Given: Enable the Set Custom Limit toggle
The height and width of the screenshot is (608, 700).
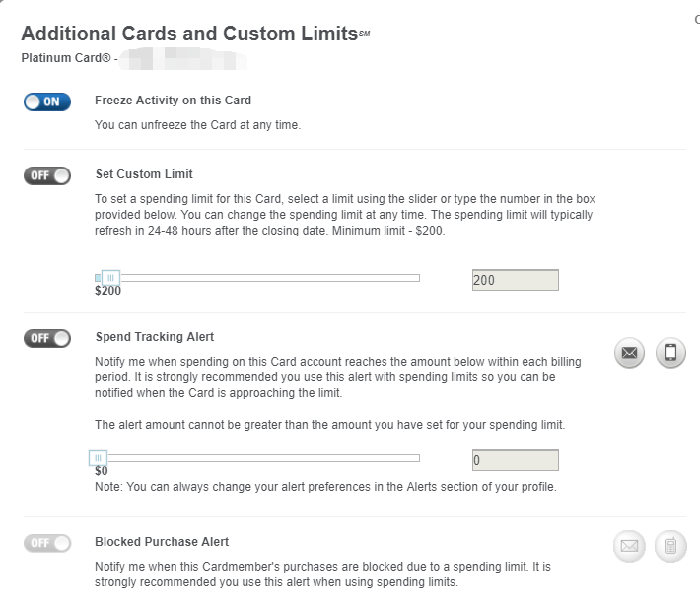Looking at the screenshot, I should (x=47, y=175).
